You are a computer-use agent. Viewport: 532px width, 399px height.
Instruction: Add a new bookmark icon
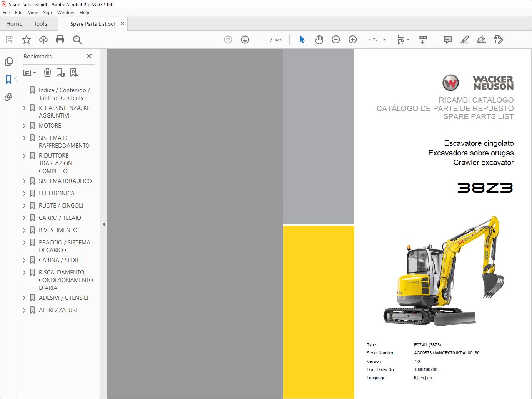tap(60, 73)
